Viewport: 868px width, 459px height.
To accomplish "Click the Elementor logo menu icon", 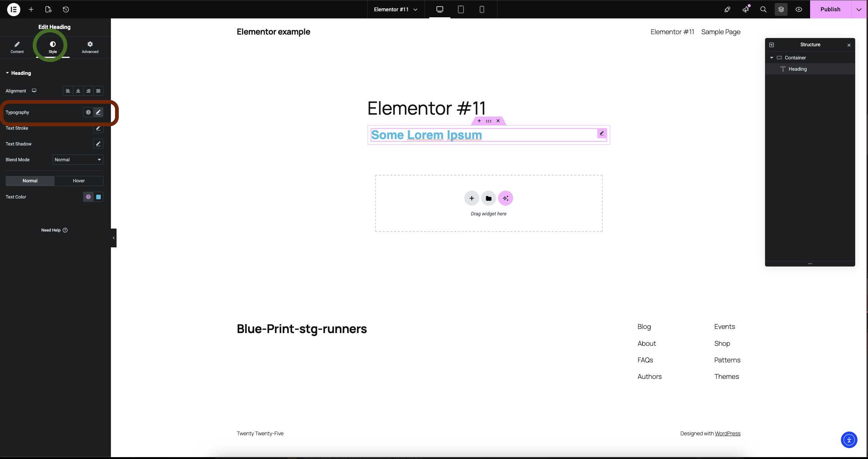I will click(14, 9).
